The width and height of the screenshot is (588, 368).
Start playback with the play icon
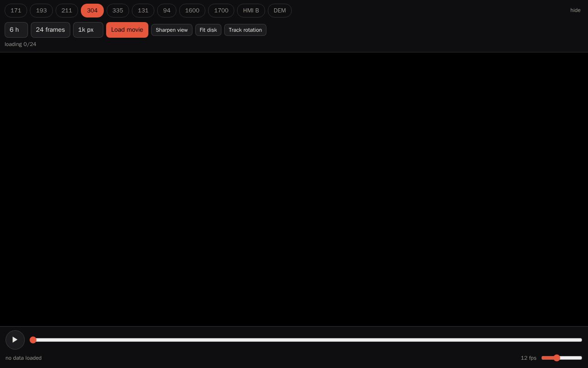[15, 340]
